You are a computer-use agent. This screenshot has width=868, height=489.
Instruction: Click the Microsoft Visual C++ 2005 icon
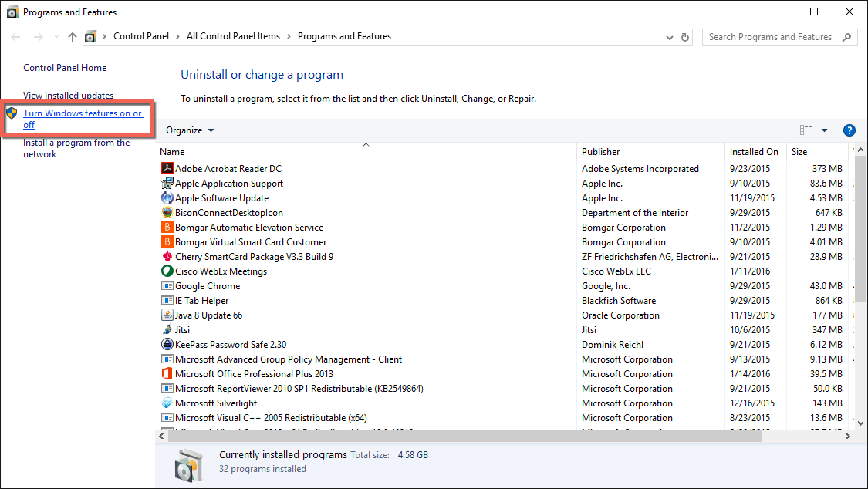point(167,417)
